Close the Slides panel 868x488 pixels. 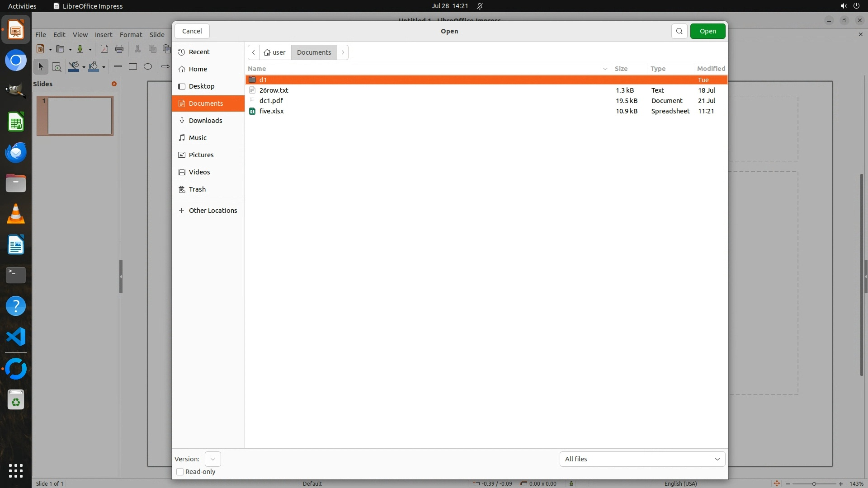(114, 84)
